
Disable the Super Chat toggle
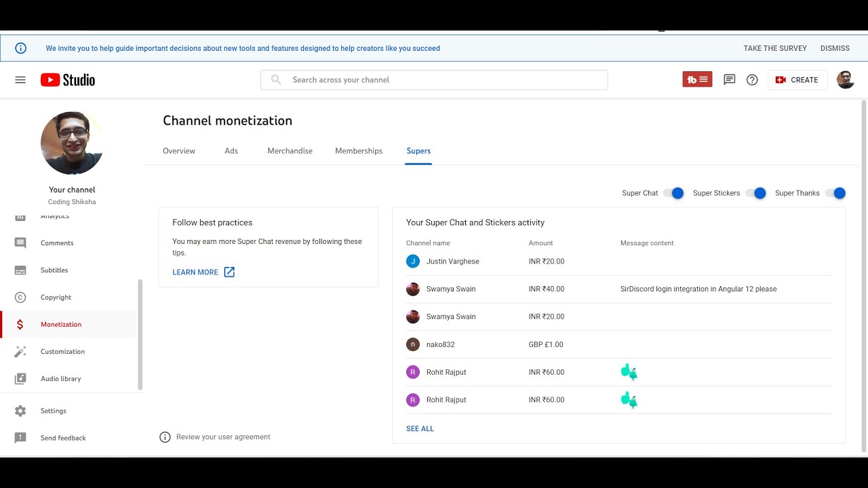coord(674,193)
